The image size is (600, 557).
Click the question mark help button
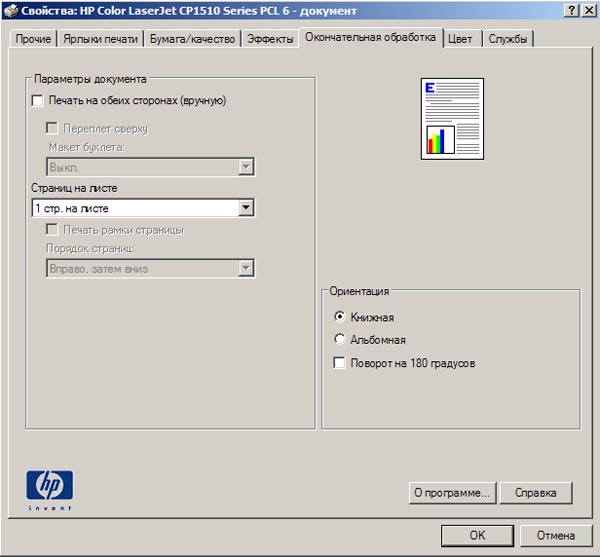[571, 10]
